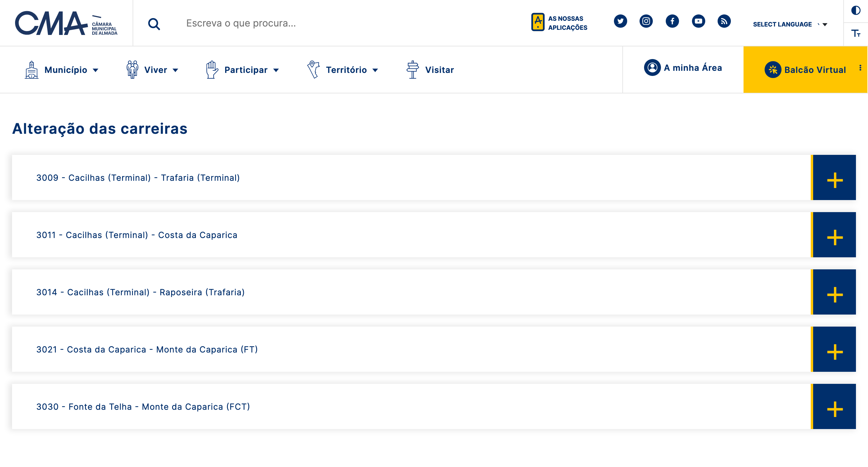Open the Select Language dropdown
868x467 pixels.
(x=790, y=24)
